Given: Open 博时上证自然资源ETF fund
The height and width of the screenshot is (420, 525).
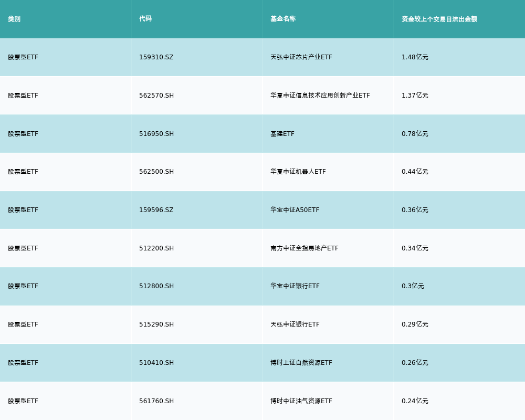Looking at the screenshot, I should (301, 363).
